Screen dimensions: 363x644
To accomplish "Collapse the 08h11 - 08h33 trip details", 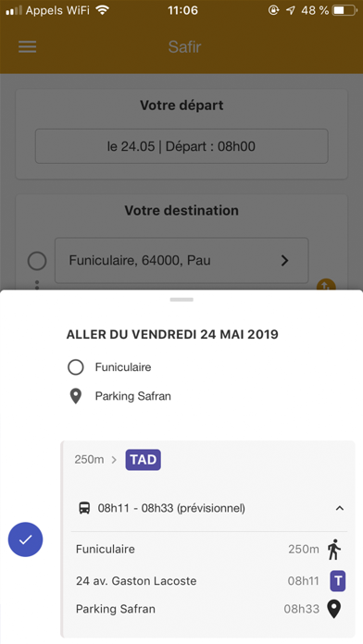I will coord(339,509).
